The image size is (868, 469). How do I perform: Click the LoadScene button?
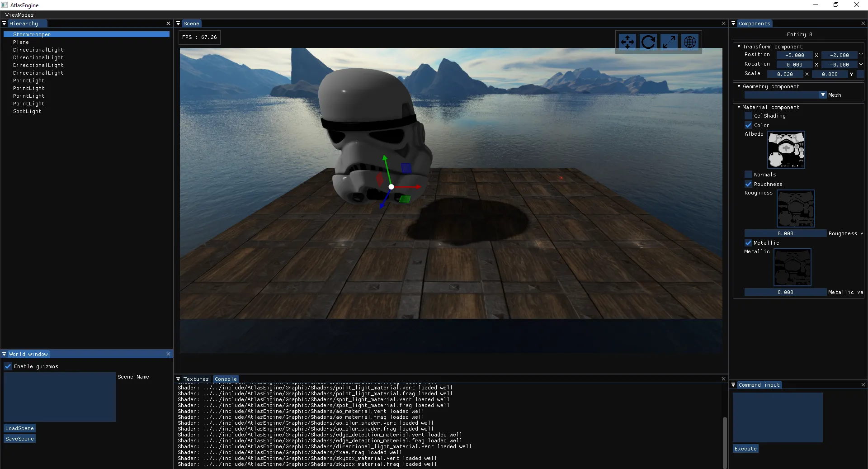click(19, 428)
